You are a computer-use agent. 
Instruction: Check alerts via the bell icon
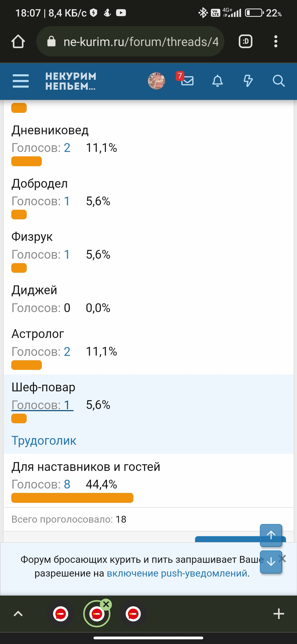217,81
